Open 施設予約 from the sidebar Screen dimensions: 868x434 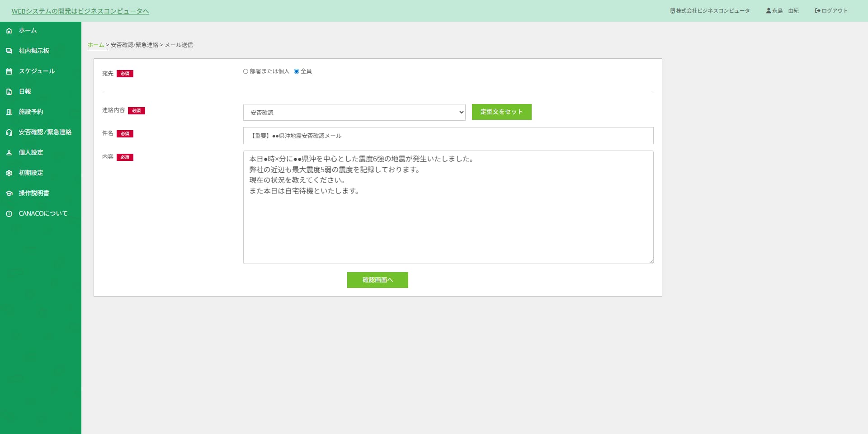tap(31, 112)
